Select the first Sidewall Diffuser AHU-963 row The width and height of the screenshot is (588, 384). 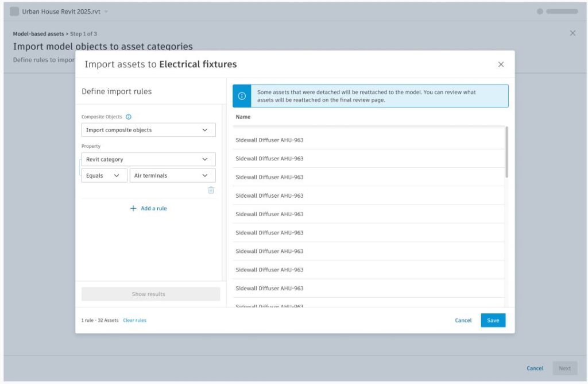[x=367, y=140]
